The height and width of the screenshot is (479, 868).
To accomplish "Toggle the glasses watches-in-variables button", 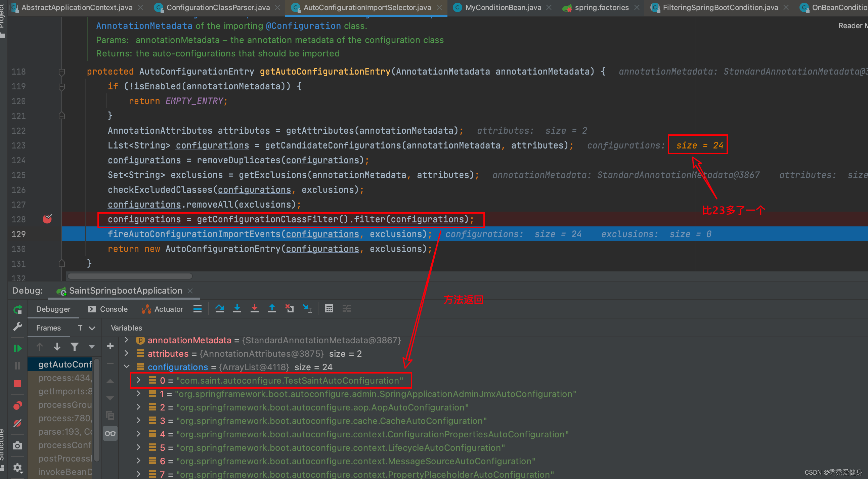I will click(x=110, y=434).
